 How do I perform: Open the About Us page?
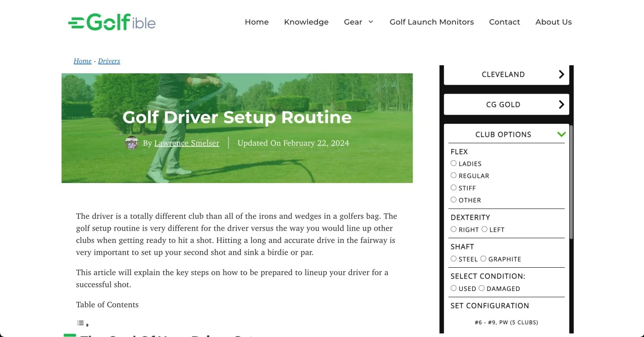coord(553,22)
